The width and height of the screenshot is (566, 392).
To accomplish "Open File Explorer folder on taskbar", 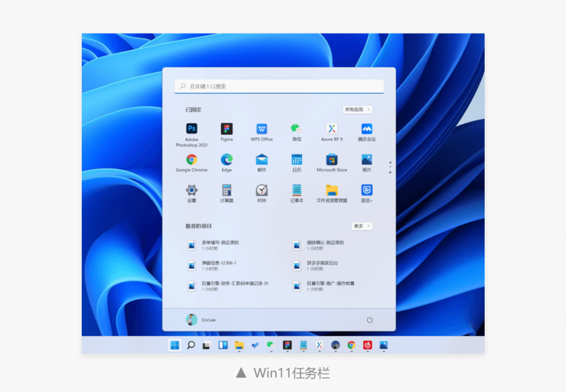I will tap(239, 345).
